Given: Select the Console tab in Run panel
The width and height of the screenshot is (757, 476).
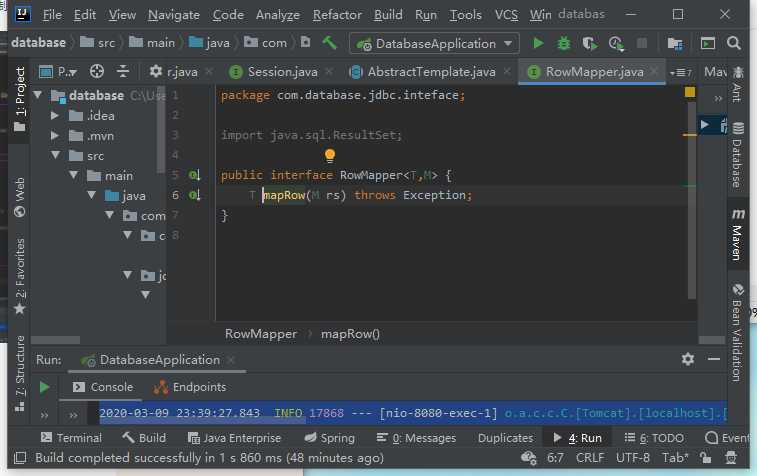Looking at the screenshot, I should pyautogui.click(x=103, y=387).
